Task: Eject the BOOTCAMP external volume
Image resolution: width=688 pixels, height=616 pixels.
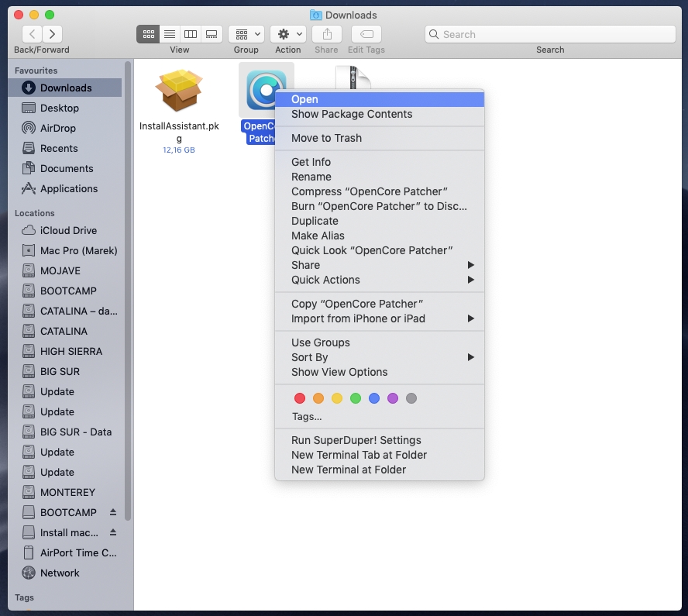Action: click(113, 512)
